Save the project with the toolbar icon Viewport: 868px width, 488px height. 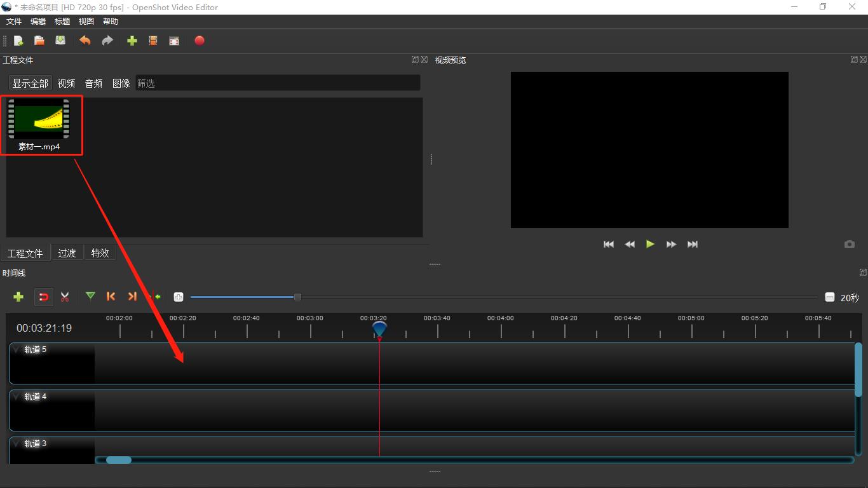click(x=60, y=41)
